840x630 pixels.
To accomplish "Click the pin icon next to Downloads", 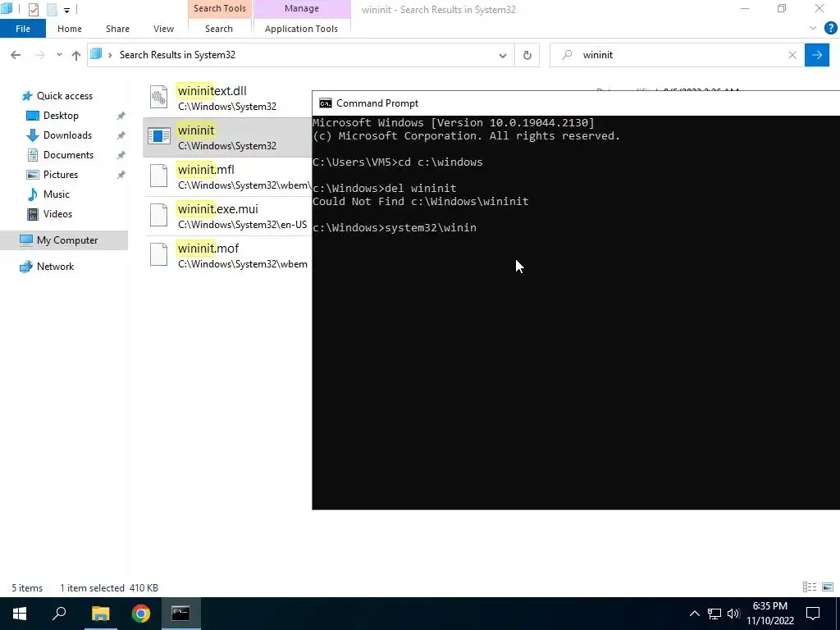I will point(121,135).
